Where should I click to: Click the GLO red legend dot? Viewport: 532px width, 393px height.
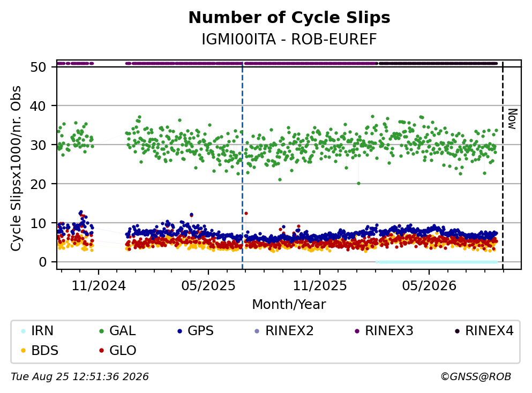click(x=101, y=351)
